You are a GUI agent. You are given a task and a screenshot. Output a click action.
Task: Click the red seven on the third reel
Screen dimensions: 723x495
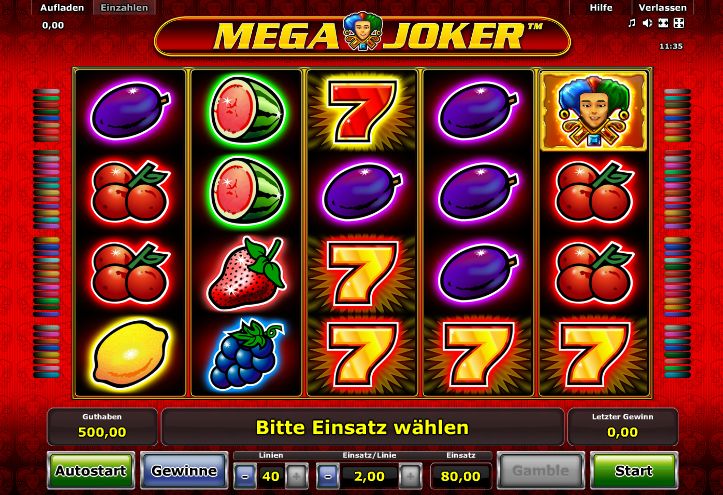[362, 111]
